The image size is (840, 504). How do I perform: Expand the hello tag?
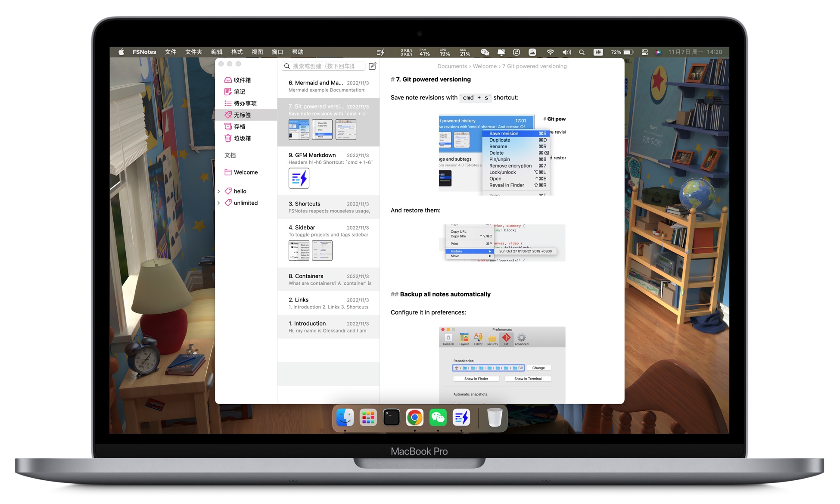tap(219, 191)
